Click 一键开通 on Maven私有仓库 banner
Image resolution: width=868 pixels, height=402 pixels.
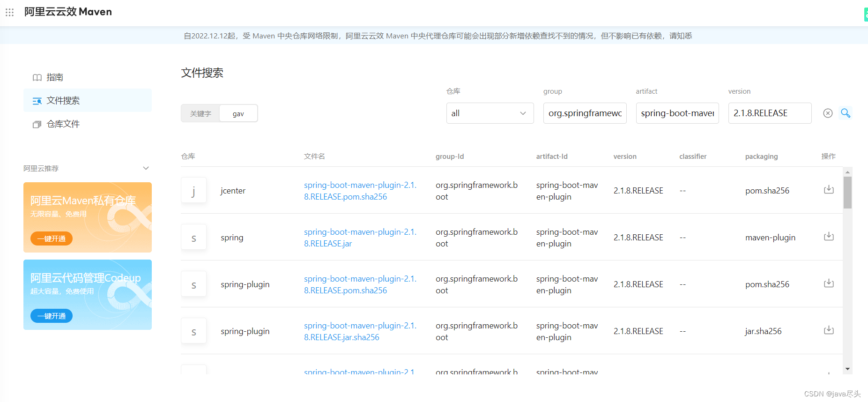click(x=52, y=238)
